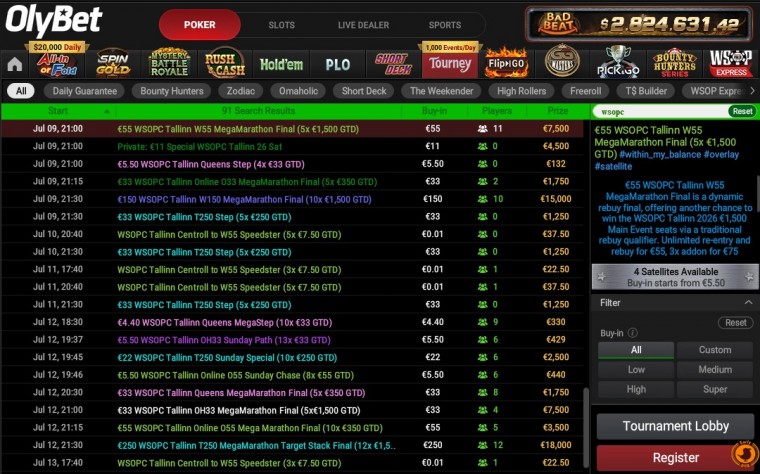Viewport: 760px width, 474px height.
Task: Open the Pick & Go trophy icon
Action: [618, 62]
